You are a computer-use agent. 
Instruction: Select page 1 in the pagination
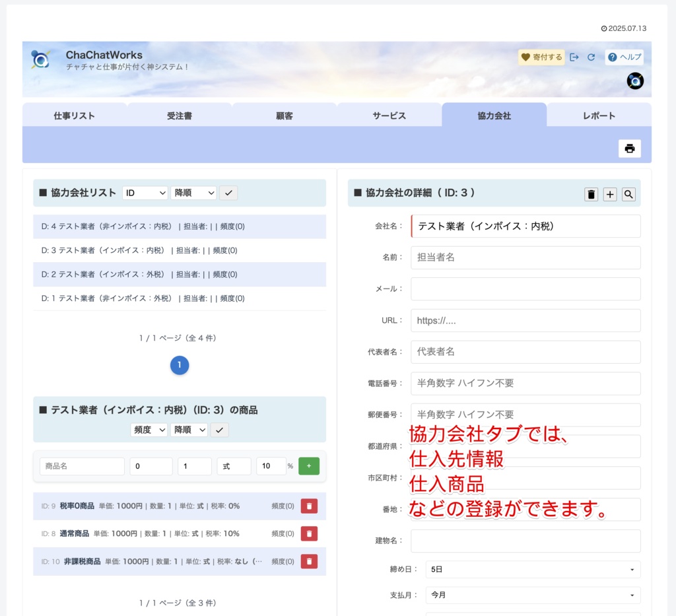(179, 364)
